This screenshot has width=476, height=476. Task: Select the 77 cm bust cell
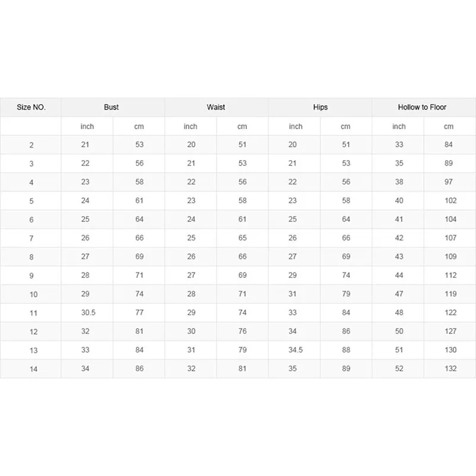click(139, 313)
